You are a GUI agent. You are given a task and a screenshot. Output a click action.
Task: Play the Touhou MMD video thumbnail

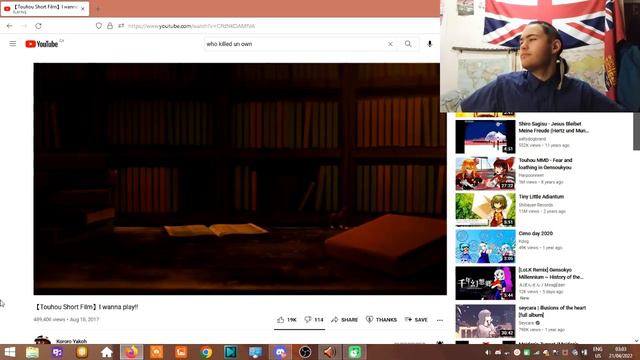(485, 173)
